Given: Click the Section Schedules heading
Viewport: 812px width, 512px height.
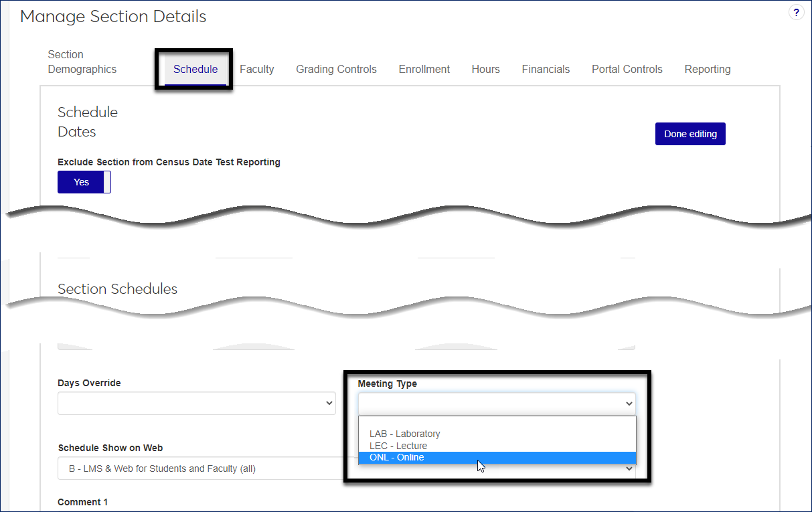Looking at the screenshot, I should 117,289.
